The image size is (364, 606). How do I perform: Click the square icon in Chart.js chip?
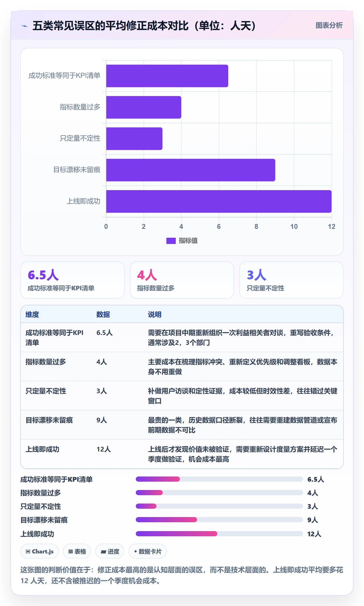[x=28, y=551]
